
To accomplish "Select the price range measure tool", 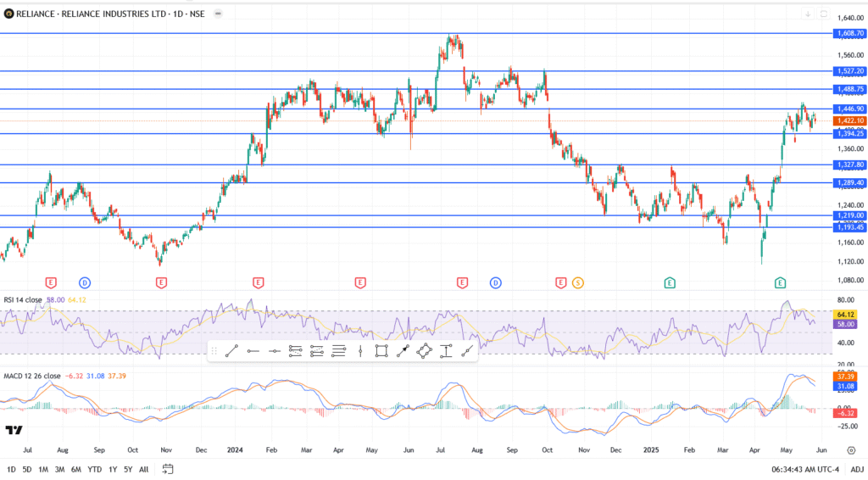I will [x=446, y=350].
